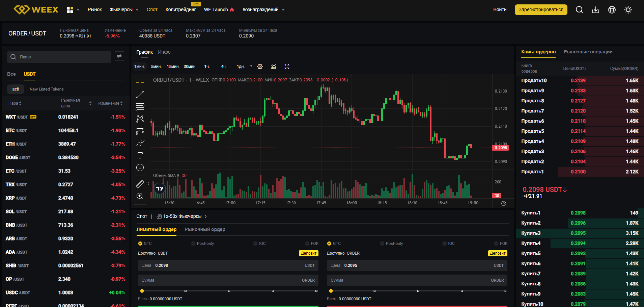
Task: Click the TradingView logo on chart
Action: click(160, 188)
